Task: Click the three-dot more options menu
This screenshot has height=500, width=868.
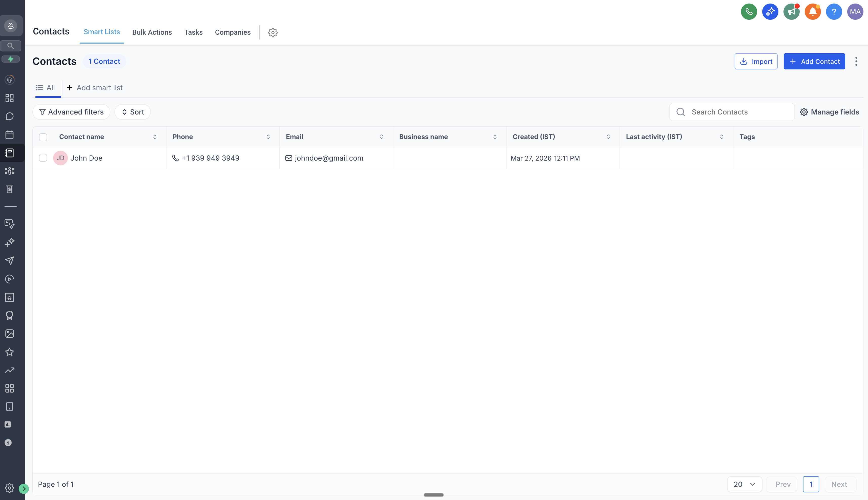Action: (856, 62)
